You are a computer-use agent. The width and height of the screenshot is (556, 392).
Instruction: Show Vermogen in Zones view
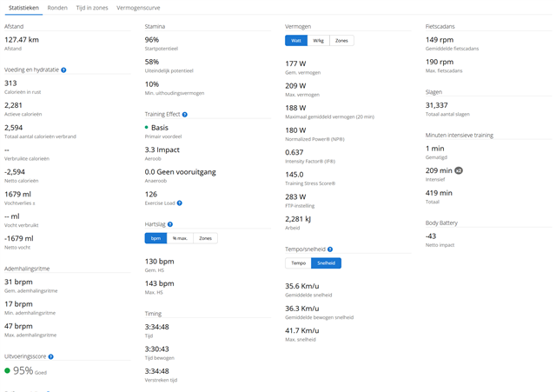341,41
